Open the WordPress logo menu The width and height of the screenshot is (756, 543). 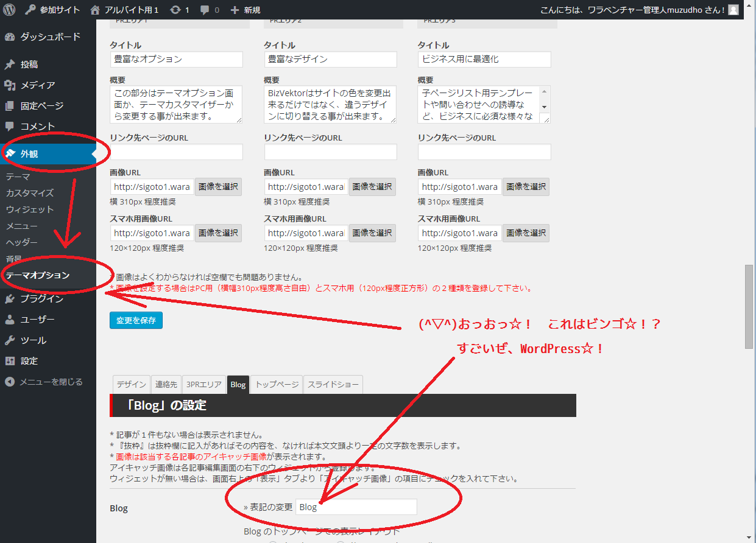tap(10, 10)
